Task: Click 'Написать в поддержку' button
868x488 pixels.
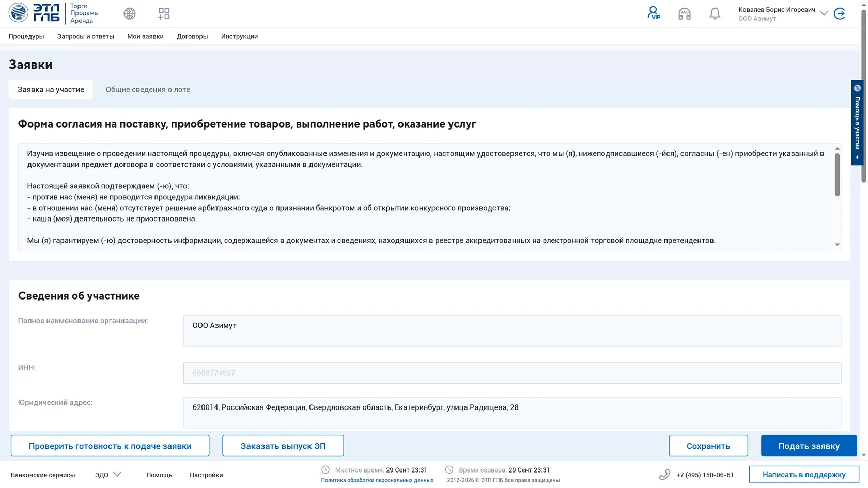Action: [x=804, y=475]
